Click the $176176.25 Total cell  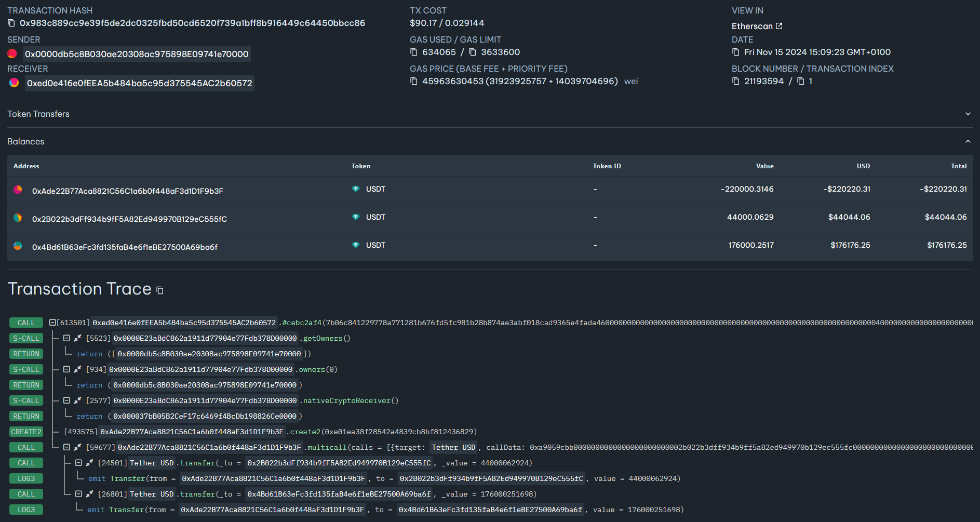[947, 245]
